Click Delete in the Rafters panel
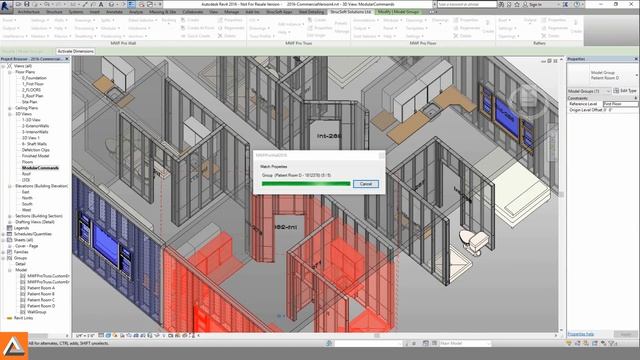This screenshot has height=360, width=640. point(551,36)
